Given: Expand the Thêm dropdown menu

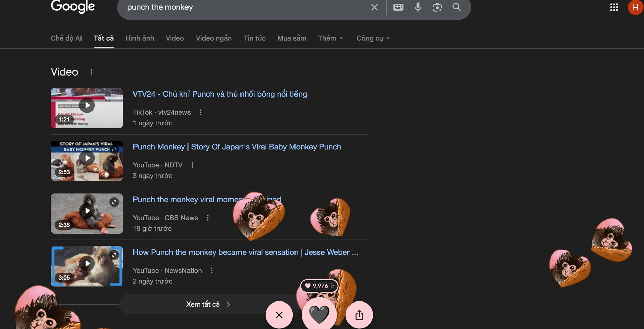Looking at the screenshot, I should [x=330, y=38].
